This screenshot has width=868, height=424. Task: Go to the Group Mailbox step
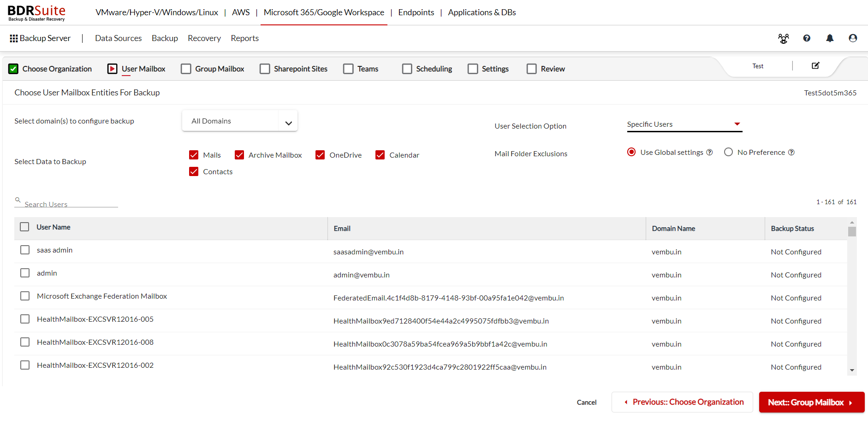213,69
